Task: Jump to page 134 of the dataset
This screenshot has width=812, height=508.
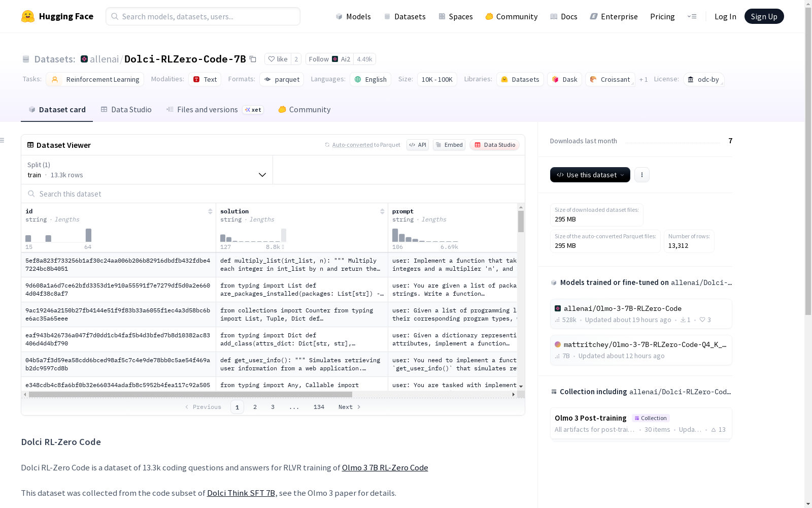Action: point(319,407)
